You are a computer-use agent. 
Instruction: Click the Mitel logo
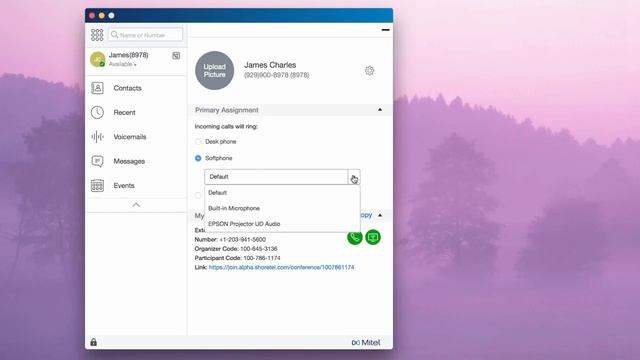click(x=366, y=342)
